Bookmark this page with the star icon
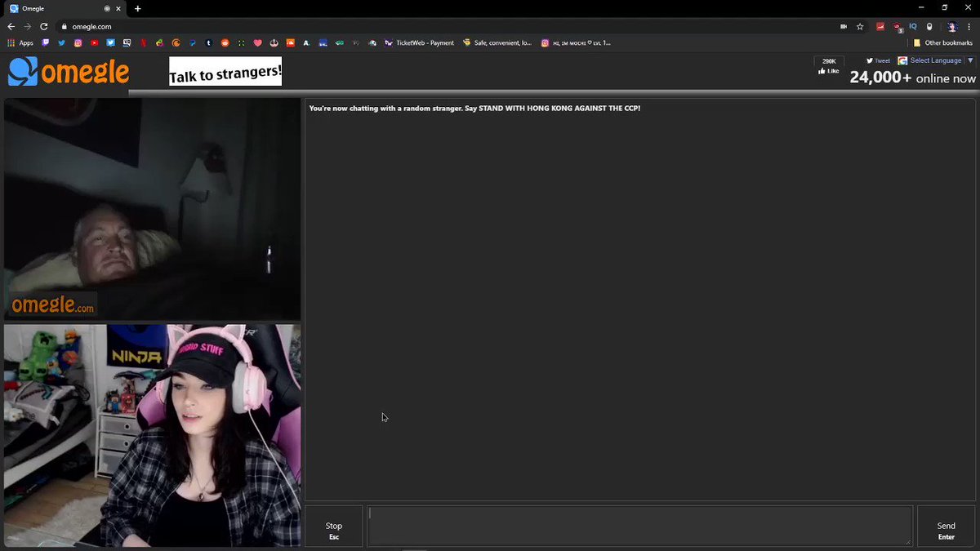This screenshot has width=980, height=551. [x=860, y=26]
